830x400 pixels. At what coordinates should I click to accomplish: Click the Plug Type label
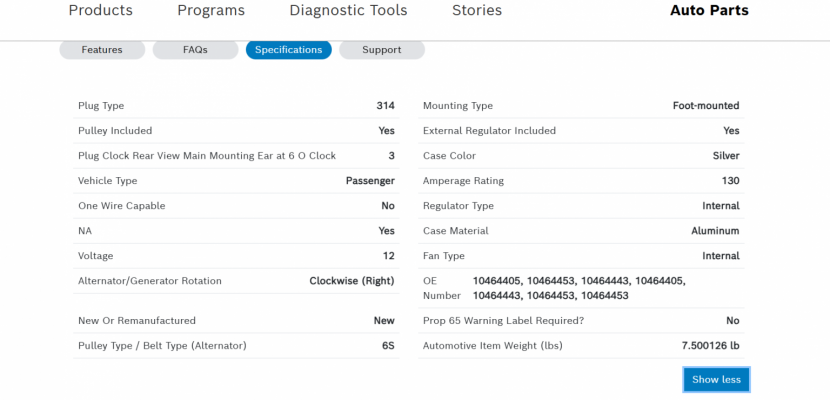click(101, 106)
